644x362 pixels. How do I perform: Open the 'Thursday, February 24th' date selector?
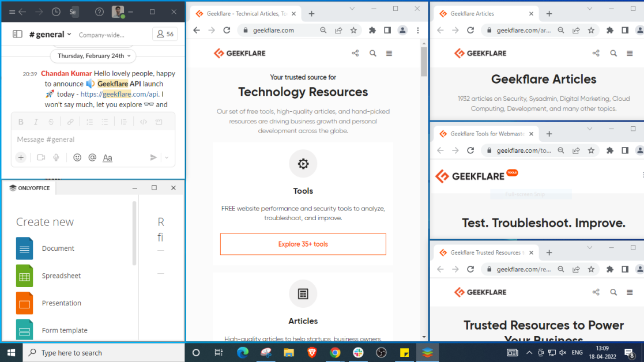93,56
